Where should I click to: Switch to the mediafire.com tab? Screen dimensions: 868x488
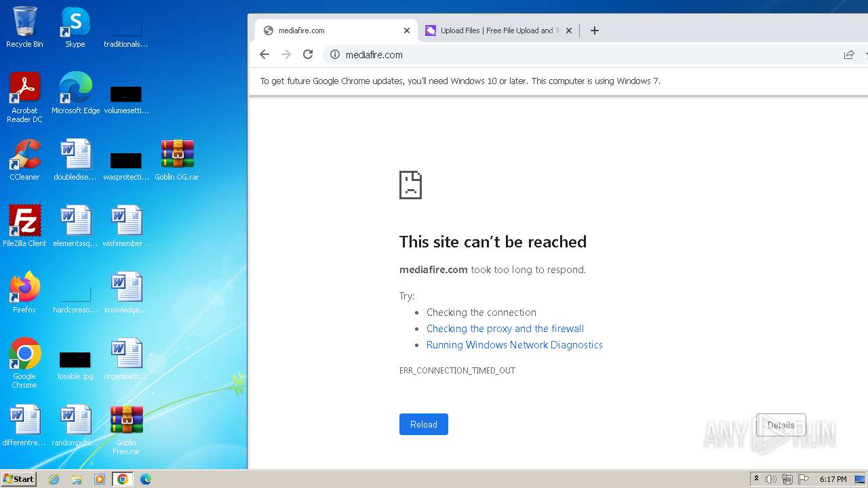(336, 30)
